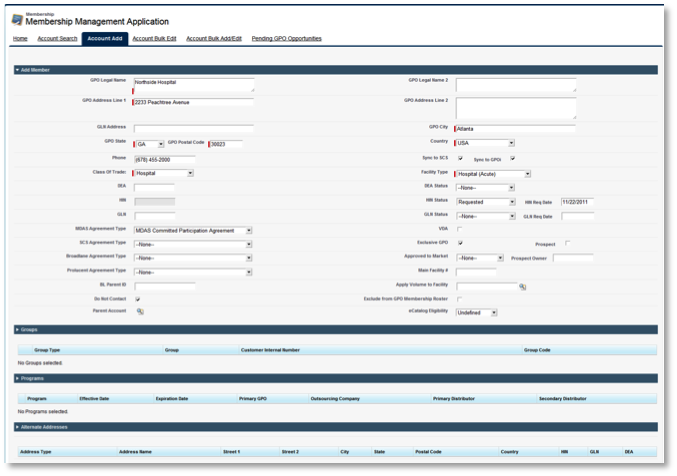Open the Account Bulk Edit link

(x=154, y=38)
